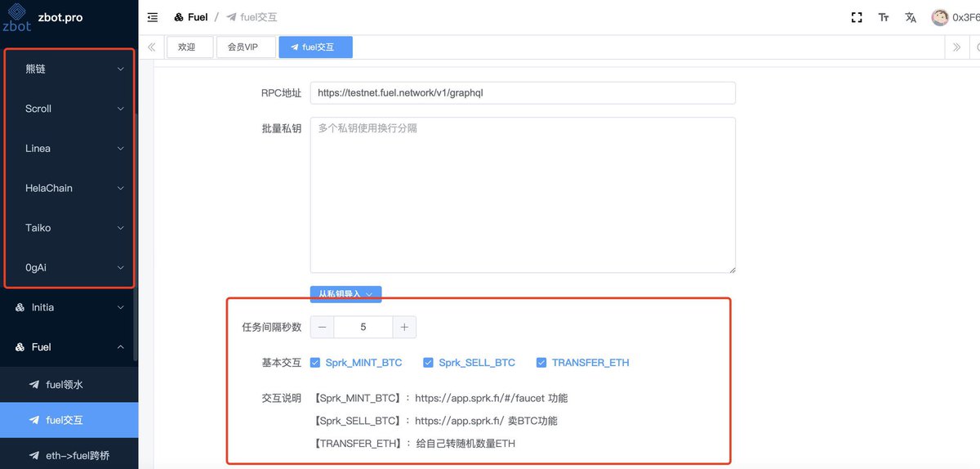Image resolution: width=980 pixels, height=469 pixels.
Task: Click the zbot.pro site title
Action: pos(60,17)
